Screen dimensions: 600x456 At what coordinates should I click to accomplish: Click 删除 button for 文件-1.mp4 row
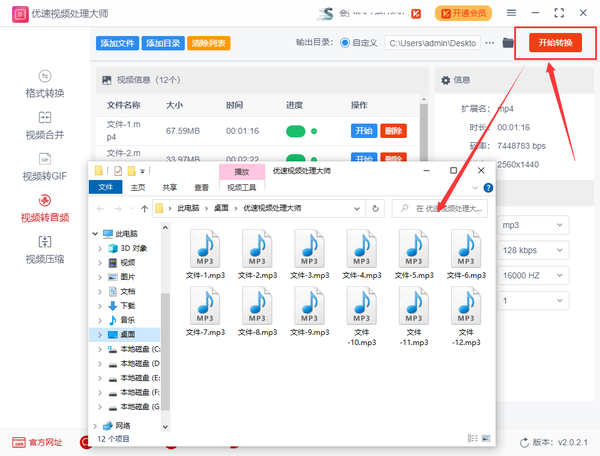coord(393,131)
